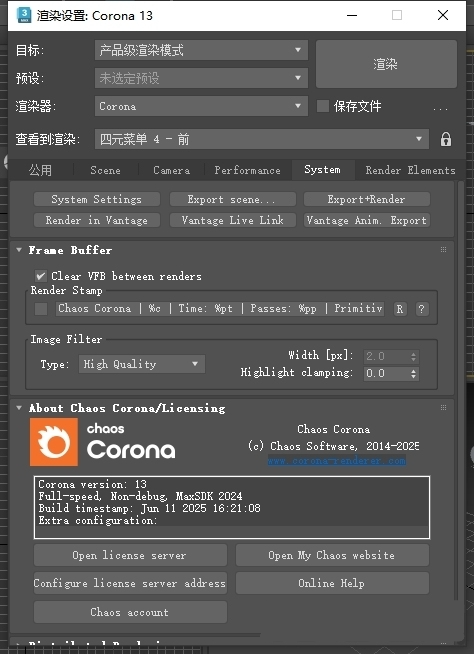Open Online Help
This screenshot has height=654, width=474.
coord(332,583)
